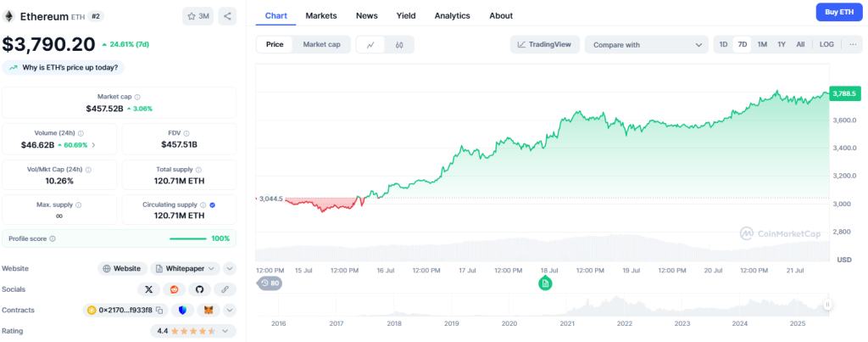Click the 3,788.5 current price label

tap(845, 93)
